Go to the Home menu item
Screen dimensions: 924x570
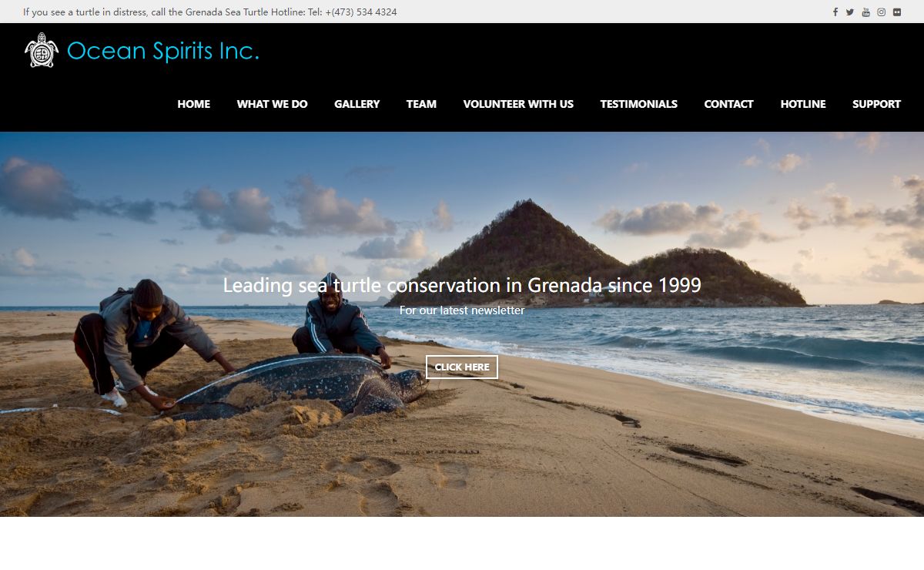pos(194,104)
